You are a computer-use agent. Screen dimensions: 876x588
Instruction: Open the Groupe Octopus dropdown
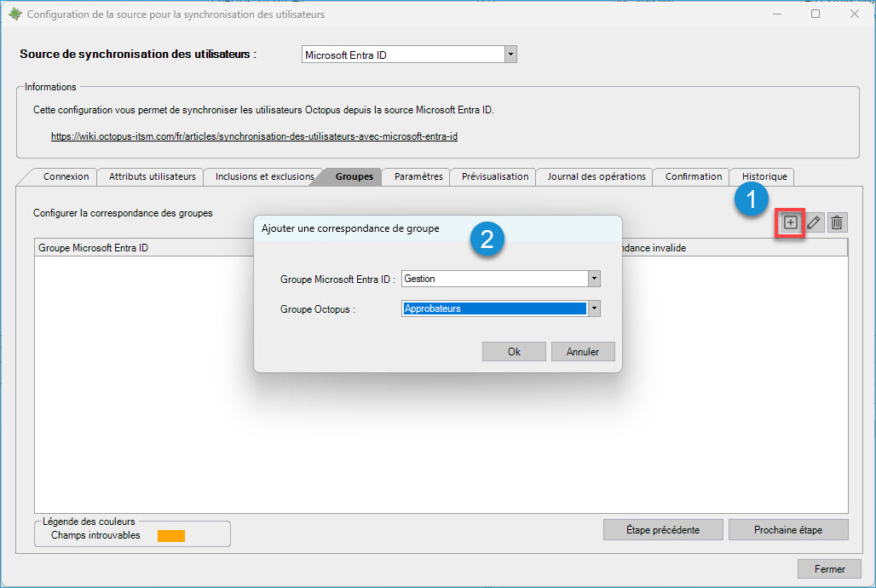(x=594, y=308)
